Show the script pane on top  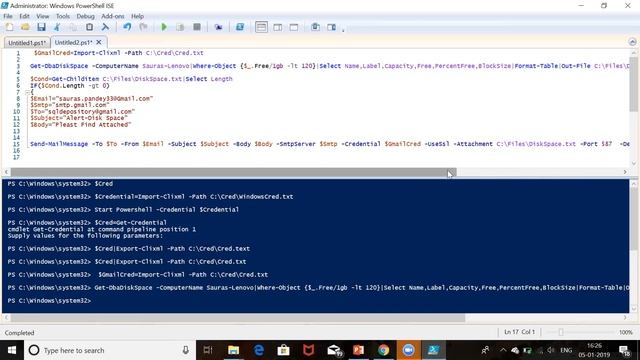261,27
